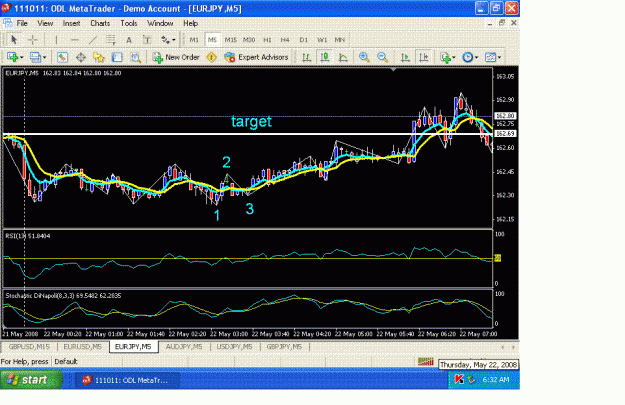Open the View menu

[x=45, y=23]
